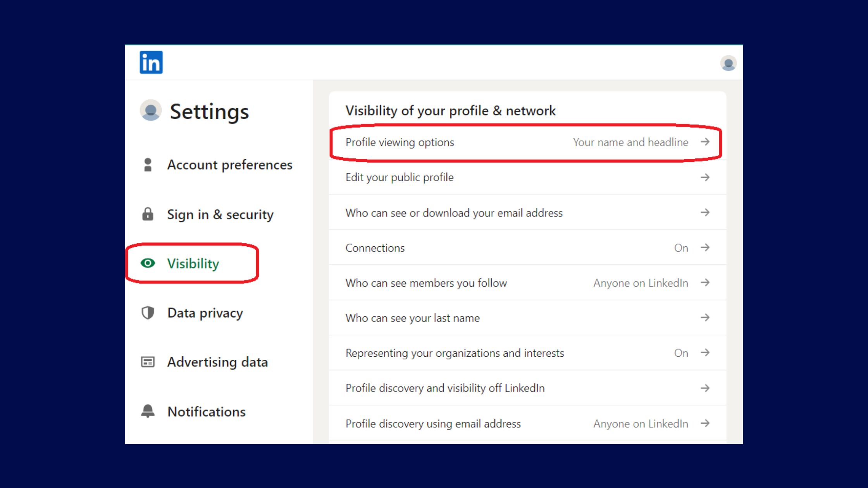Viewport: 868px width, 488px height.
Task: Click the Settings avatar icon in sidebar
Action: click(151, 110)
